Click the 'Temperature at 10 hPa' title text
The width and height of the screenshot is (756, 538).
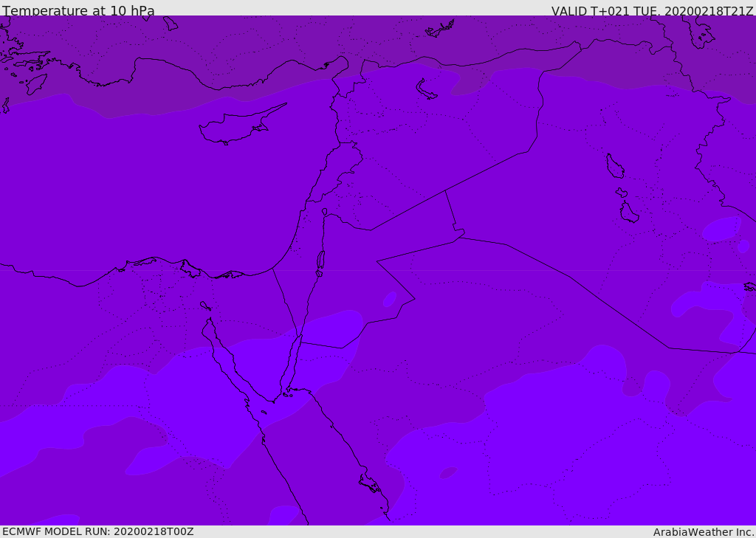pos(78,10)
